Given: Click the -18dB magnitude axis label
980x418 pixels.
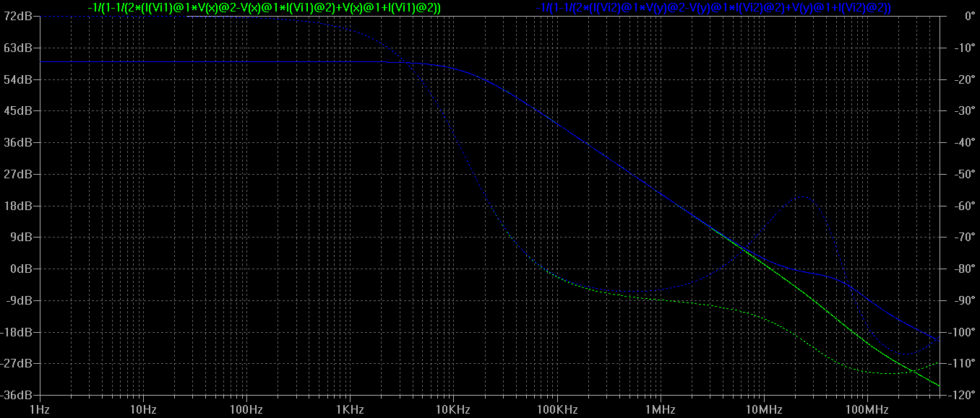Looking at the screenshot, I should pyautogui.click(x=16, y=332).
